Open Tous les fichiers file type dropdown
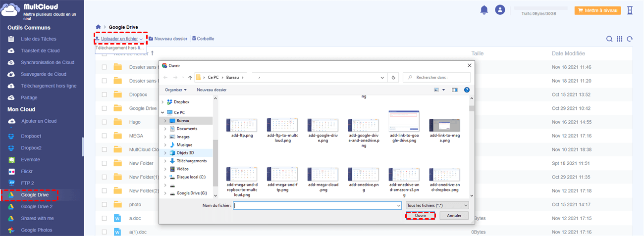 click(437, 205)
